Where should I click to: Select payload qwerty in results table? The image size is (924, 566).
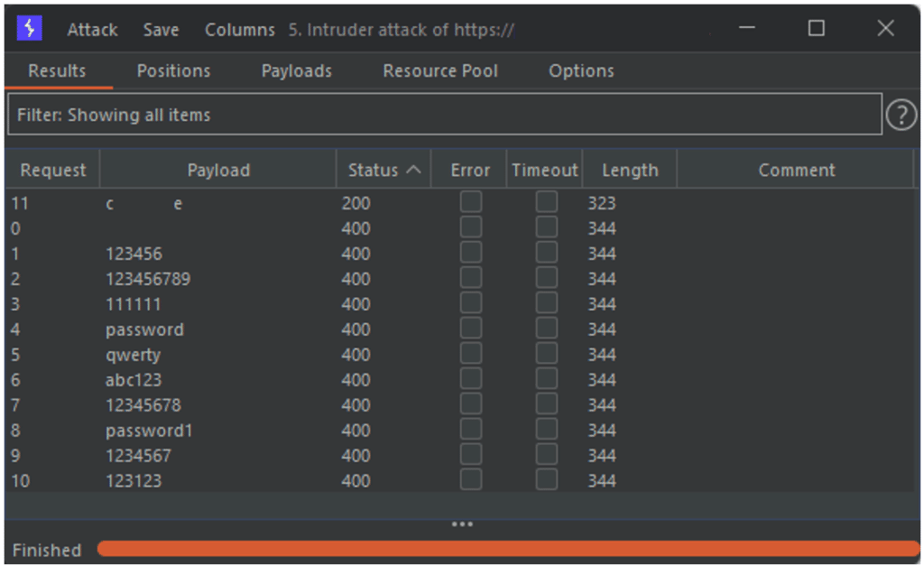(x=133, y=355)
